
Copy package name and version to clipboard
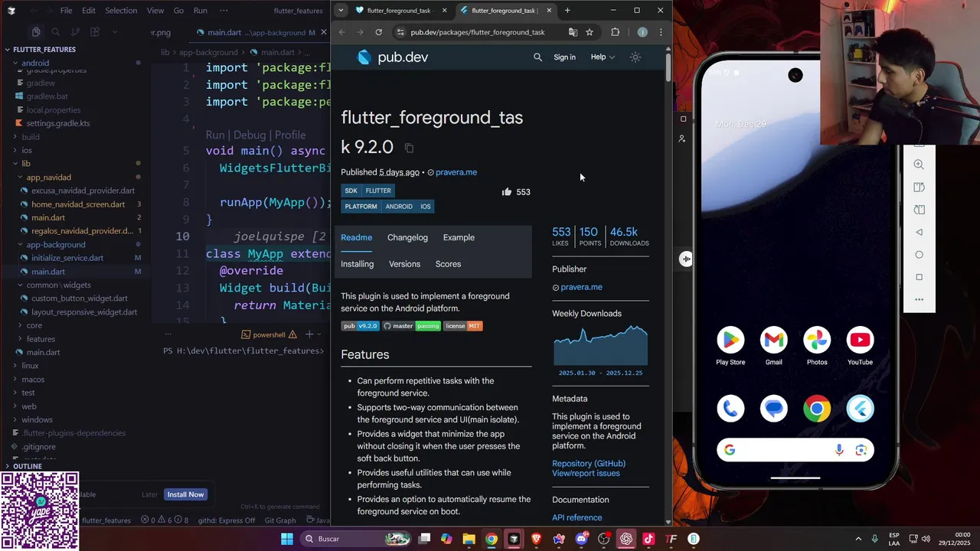coord(409,148)
